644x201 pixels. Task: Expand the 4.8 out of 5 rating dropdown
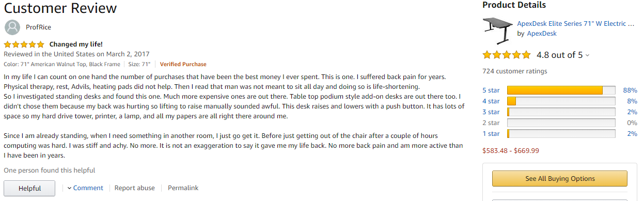(x=588, y=55)
